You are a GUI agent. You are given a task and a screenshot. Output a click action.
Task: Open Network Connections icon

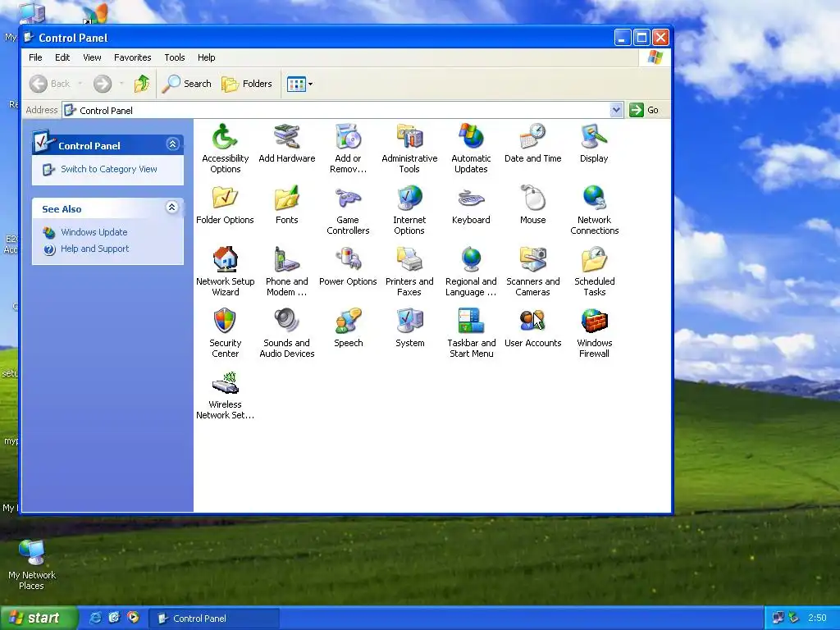[x=594, y=210]
